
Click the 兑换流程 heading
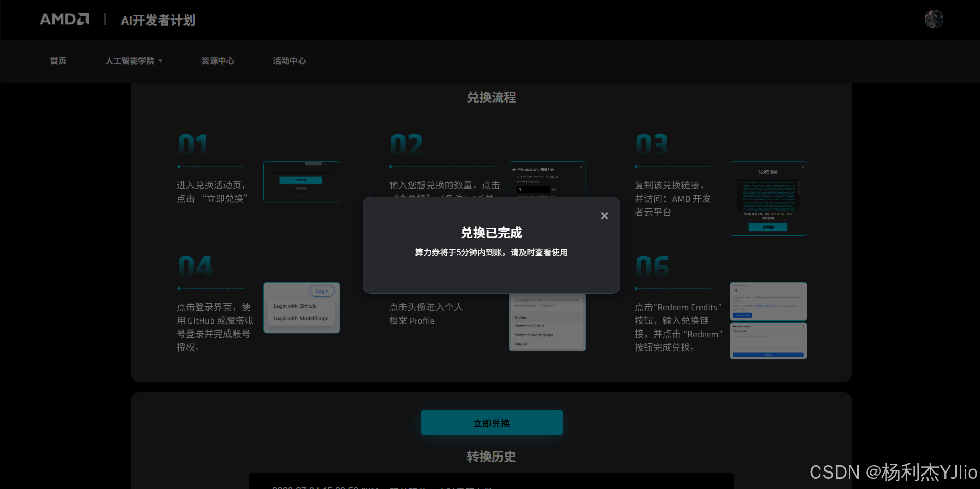pyautogui.click(x=492, y=97)
